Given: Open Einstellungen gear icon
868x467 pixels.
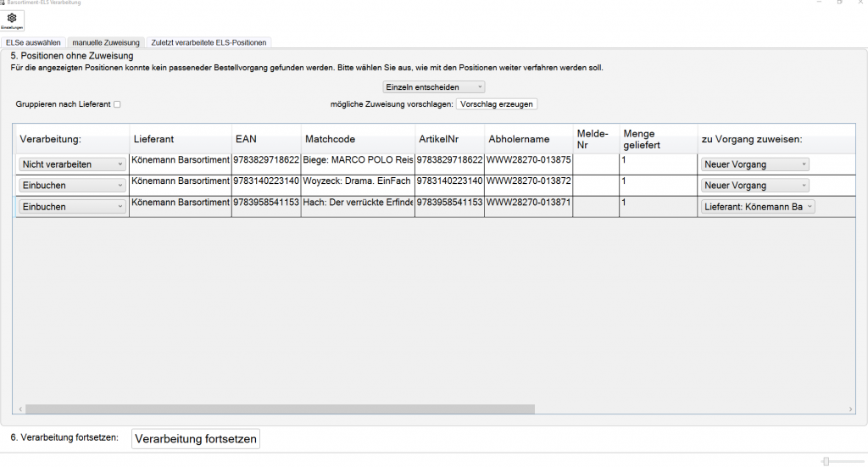Looking at the screenshot, I should coord(12,20).
